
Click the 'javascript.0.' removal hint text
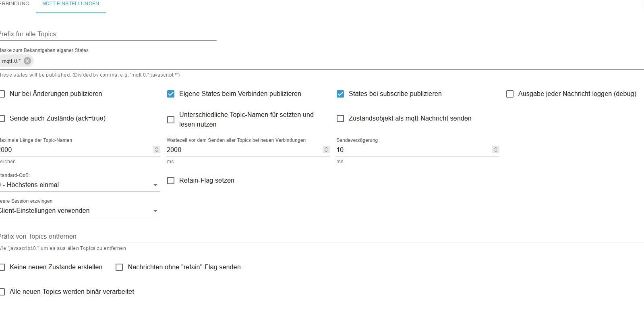[x=63, y=248]
